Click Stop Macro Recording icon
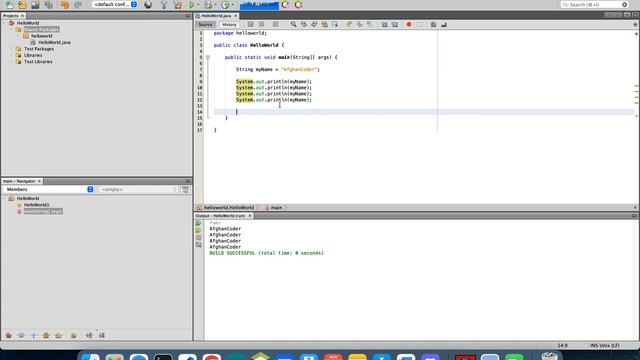This screenshot has width=640, height=360. coord(419,24)
